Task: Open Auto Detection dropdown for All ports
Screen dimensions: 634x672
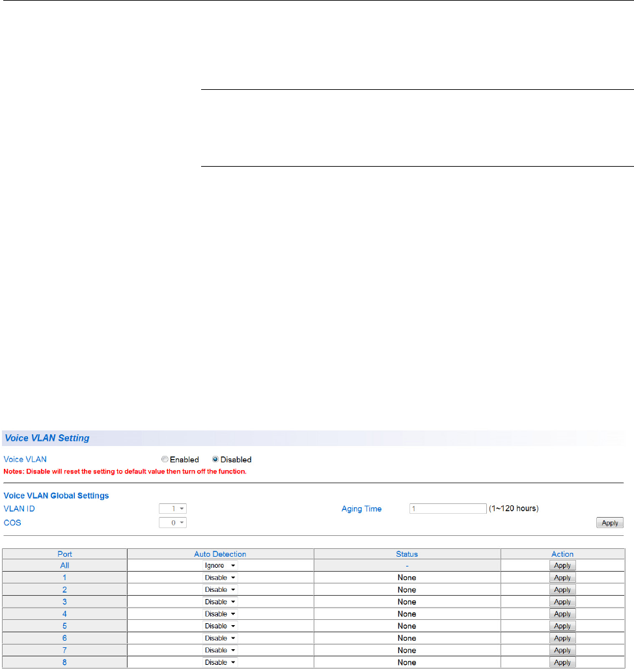Action: pos(220,566)
